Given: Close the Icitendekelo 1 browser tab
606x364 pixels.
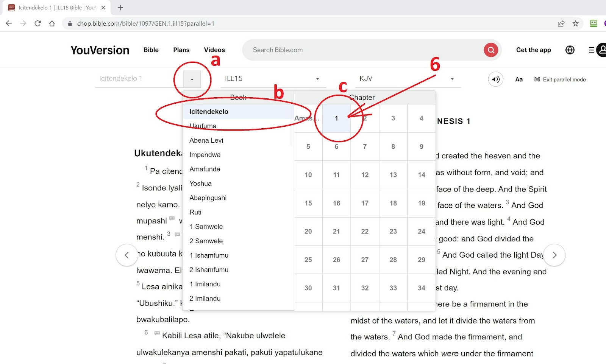Looking at the screenshot, I should [103, 8].
